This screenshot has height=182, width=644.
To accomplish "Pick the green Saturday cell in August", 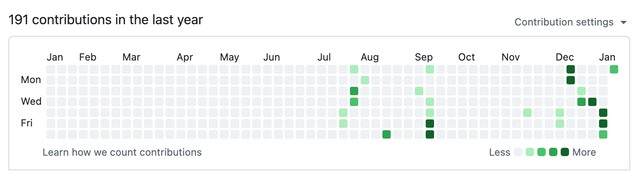I will pyautogui.click(x=387, y=134).
